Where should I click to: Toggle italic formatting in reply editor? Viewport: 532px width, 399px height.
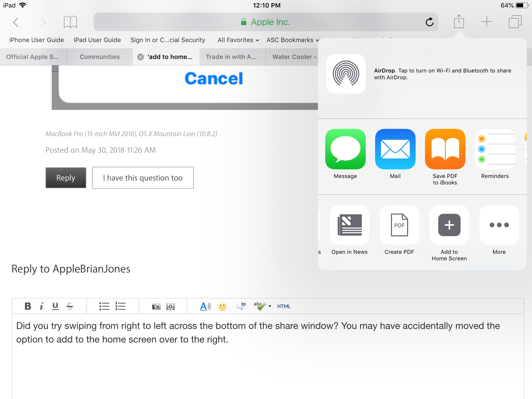41,306
